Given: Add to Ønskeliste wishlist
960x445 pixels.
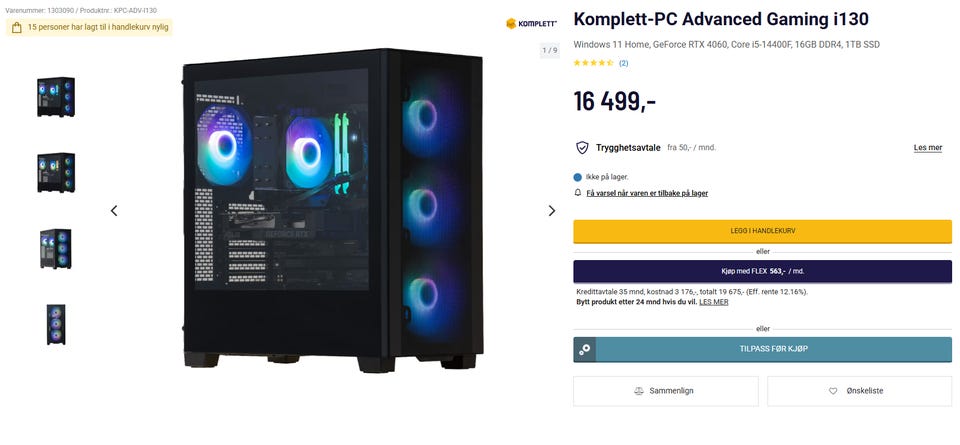Looking at the screenshot, I should [860, 391].
